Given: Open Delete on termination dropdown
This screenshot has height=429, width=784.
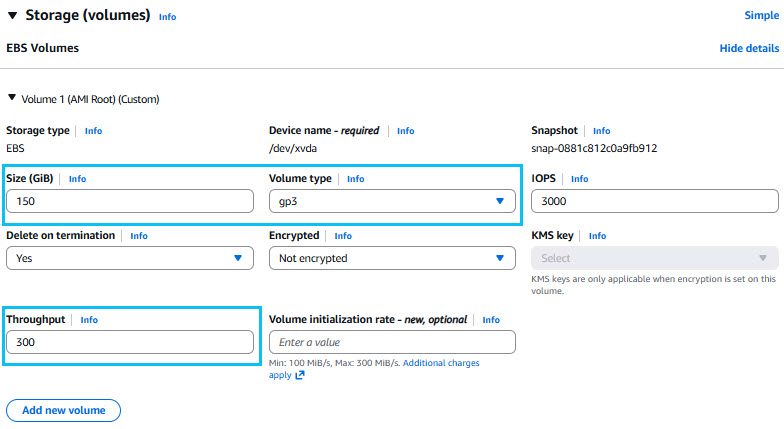Looking at the screenshot, I should [x=130, y=258].
